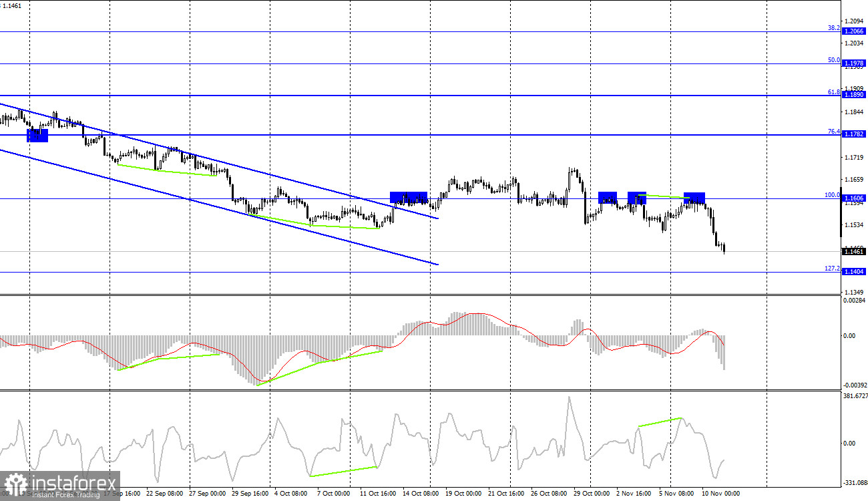Select the black current price tag 1.1461
Image resolution: width=868 pixels, height=501 pixels.
click(x=854, y=251)
